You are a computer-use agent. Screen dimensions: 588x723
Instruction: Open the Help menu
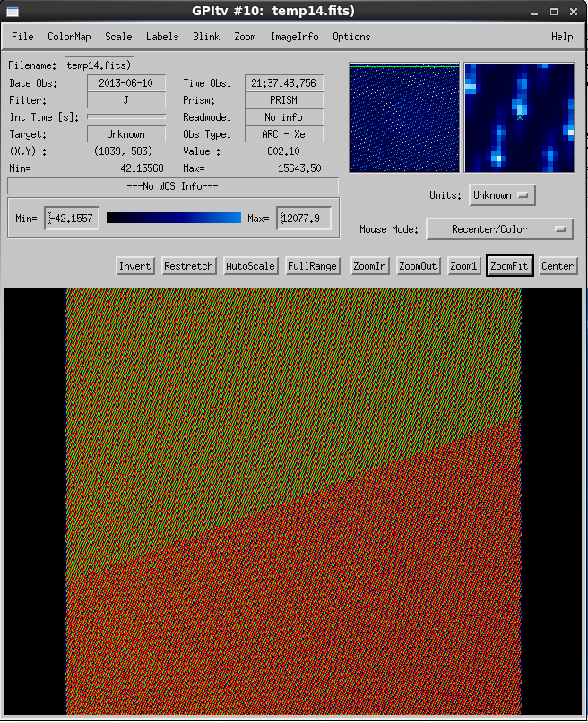tap(562, 37)
